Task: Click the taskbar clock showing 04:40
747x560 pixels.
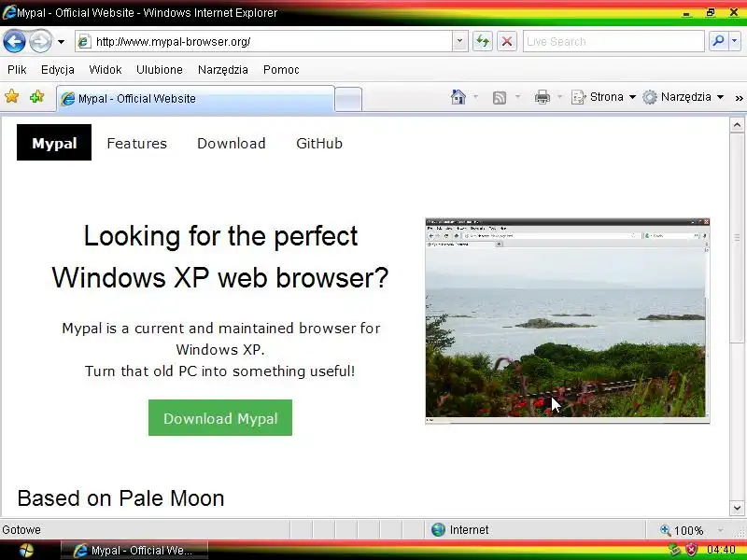Action: pos(721,550)
